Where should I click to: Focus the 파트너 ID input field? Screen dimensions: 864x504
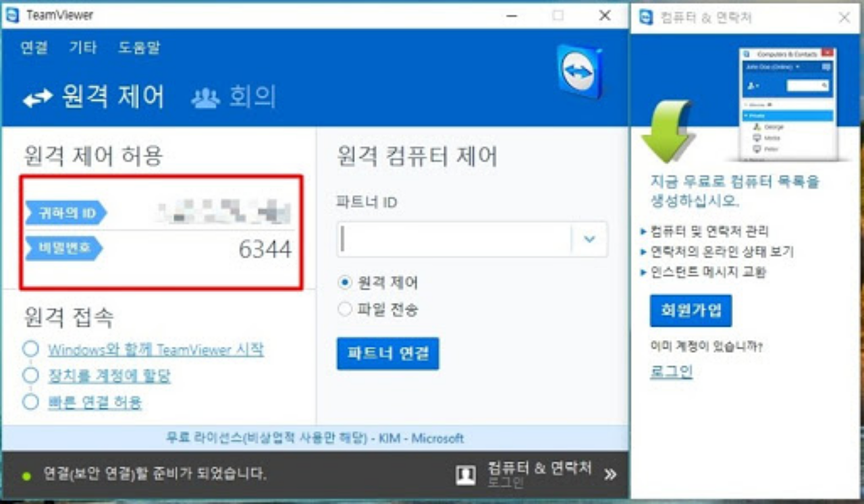click(454, 239)
